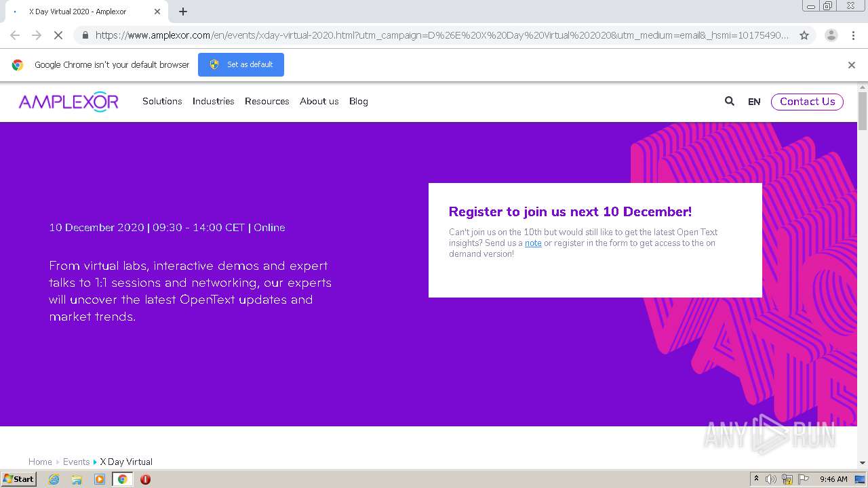Focus the browser address bar
Screen dimensions: 868x488
[441, 35]
